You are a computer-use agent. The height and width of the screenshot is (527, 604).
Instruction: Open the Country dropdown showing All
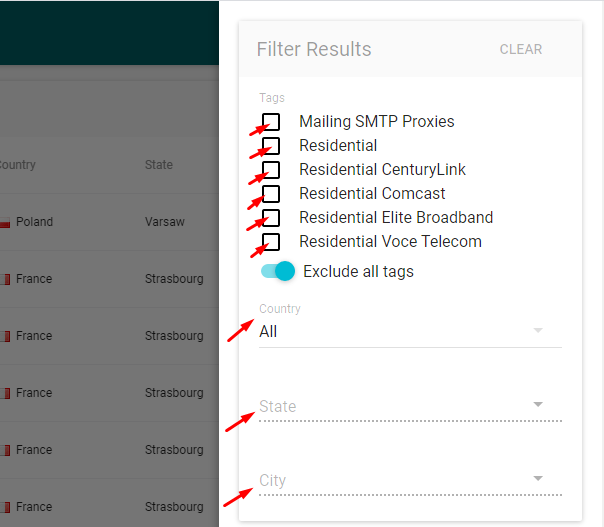point(410,332)
